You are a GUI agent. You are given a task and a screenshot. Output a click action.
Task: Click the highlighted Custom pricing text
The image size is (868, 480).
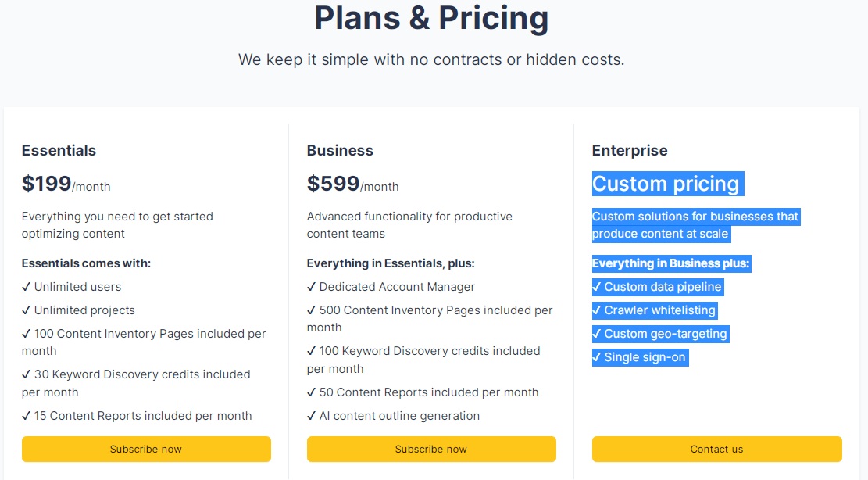pos(666,184)
